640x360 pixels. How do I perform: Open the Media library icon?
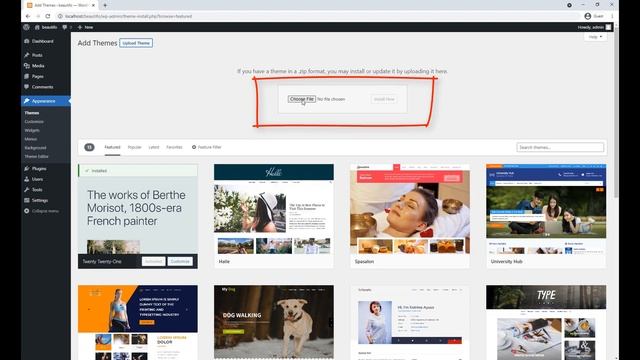pyautogui.click(x=27, y=66)
